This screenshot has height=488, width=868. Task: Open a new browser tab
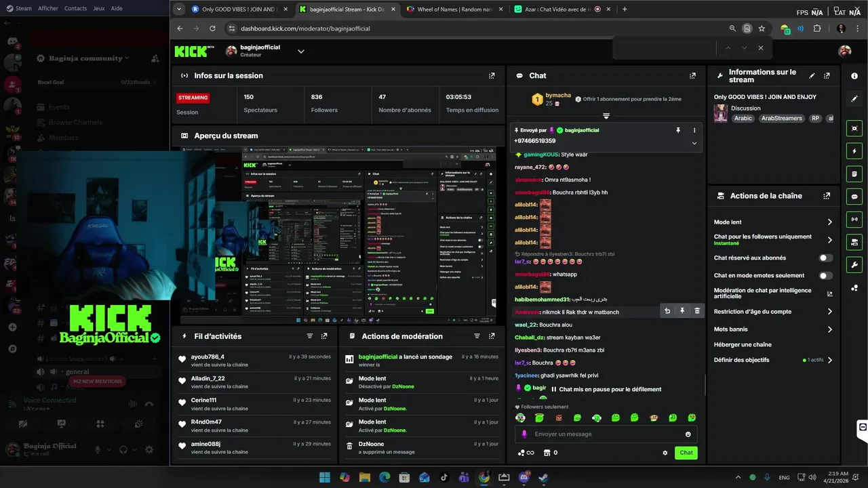pyautogui.click(x=625, y=9)
